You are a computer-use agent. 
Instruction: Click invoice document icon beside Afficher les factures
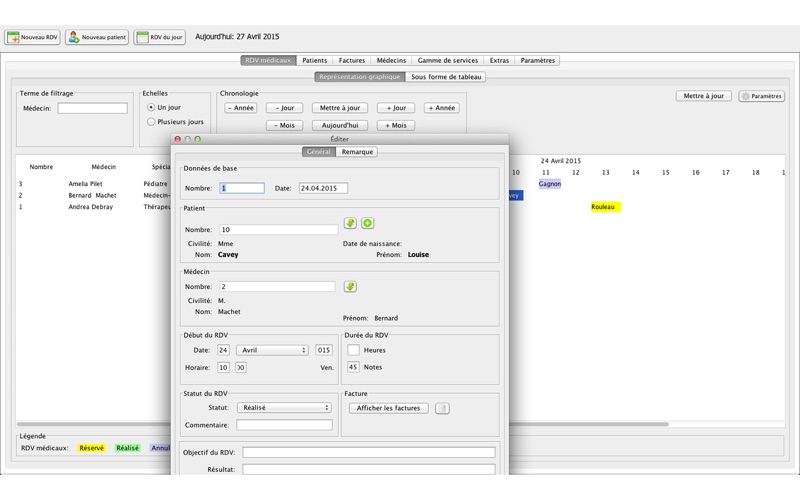[x=442, y=408]
